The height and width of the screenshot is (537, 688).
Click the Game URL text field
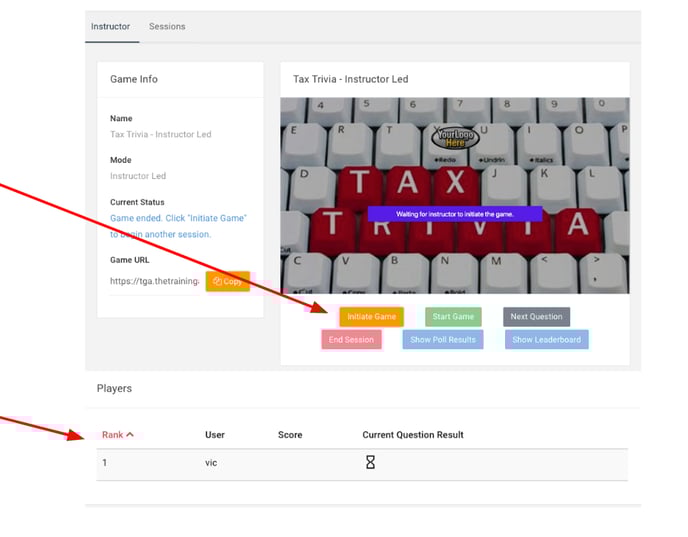pos(155,282)
